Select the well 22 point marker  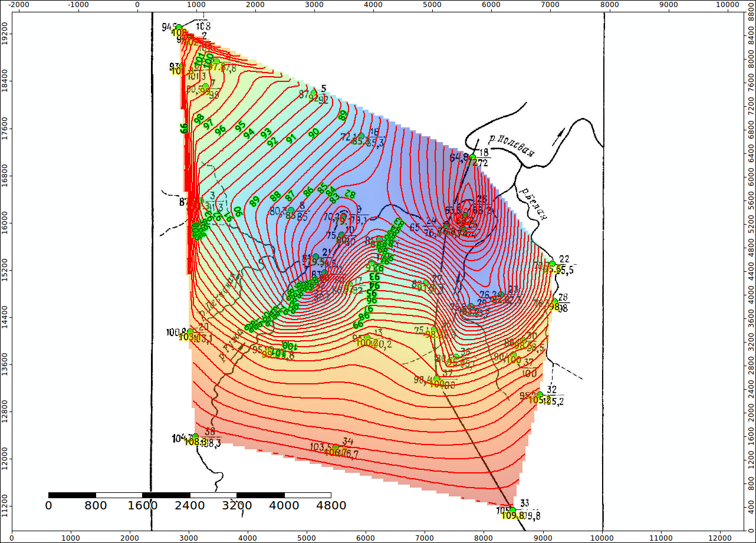(552, 264)
